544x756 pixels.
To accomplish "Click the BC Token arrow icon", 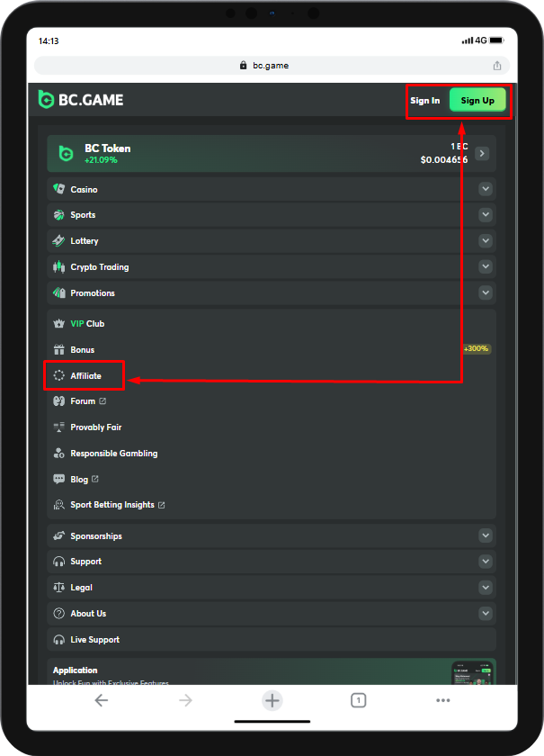I will [x=483, y=154].
